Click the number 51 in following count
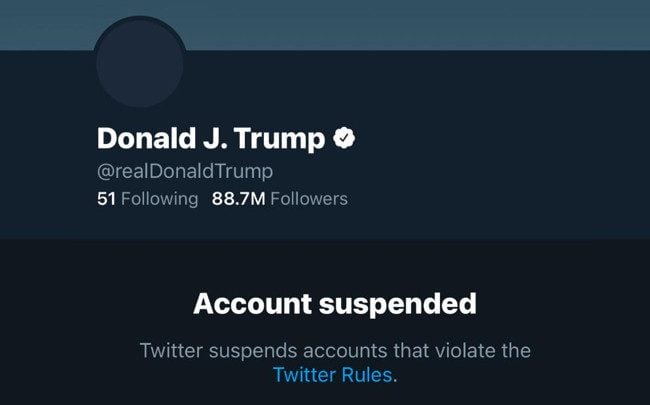Image resolution: width=650 pixels, height=405 pixels. pyautogui.click(x=106, y=199)
